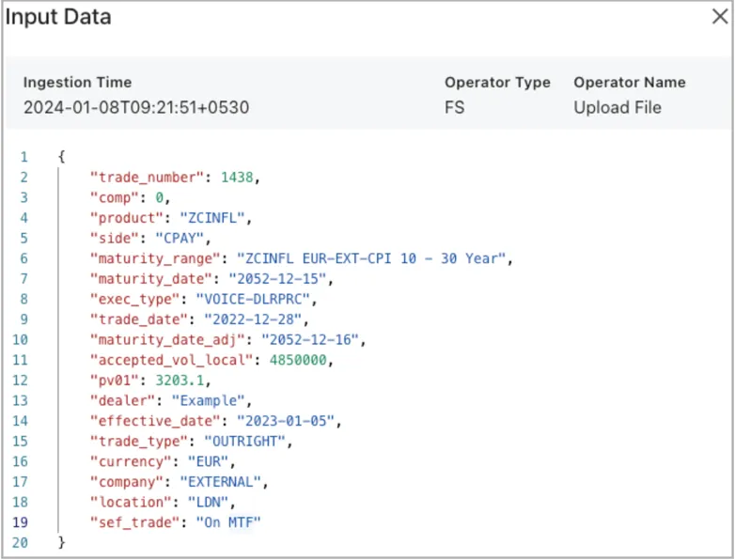Viewport: 735px width, 560px height.
Task: Select the ingestion time value 2024-01-08T09:21:51+0530
Action: [x=136, y=107]
